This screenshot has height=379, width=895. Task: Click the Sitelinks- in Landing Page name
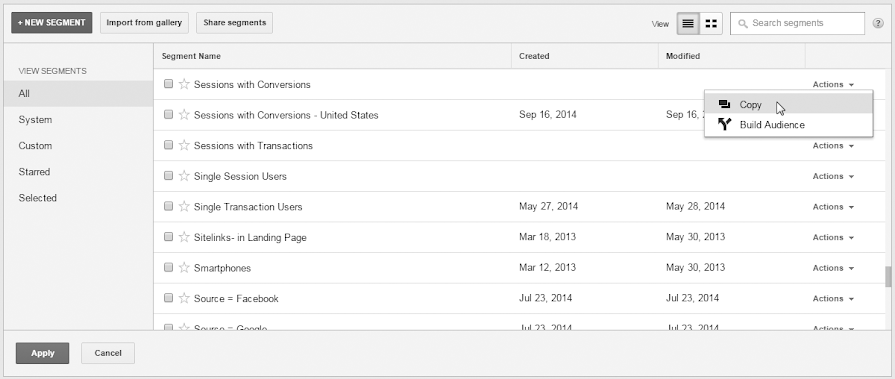250,237
